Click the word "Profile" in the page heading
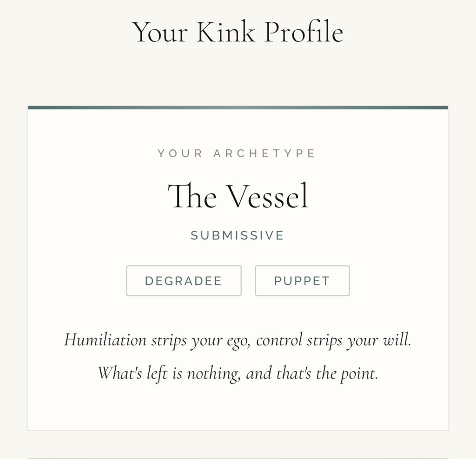476x459 pixels. (304, 32)
